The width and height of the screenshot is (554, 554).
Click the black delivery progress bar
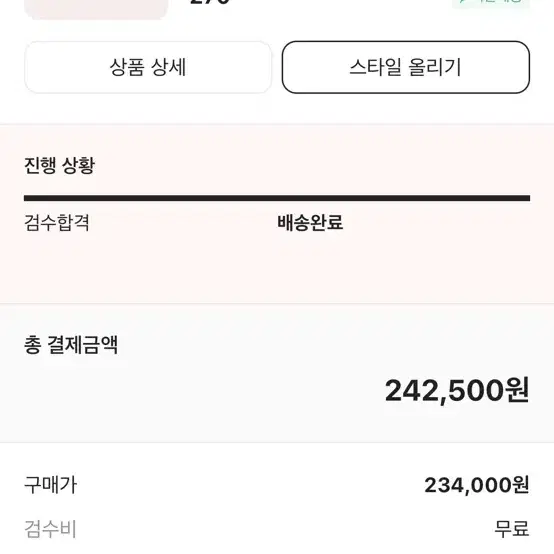click(x=277, y=198)
